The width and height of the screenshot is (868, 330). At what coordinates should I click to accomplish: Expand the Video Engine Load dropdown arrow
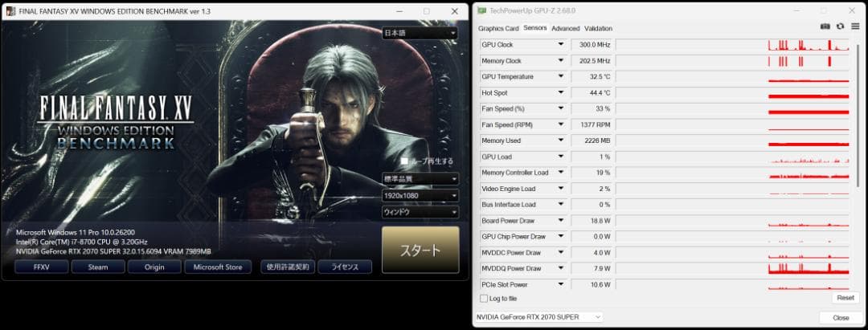click(561, 189)
